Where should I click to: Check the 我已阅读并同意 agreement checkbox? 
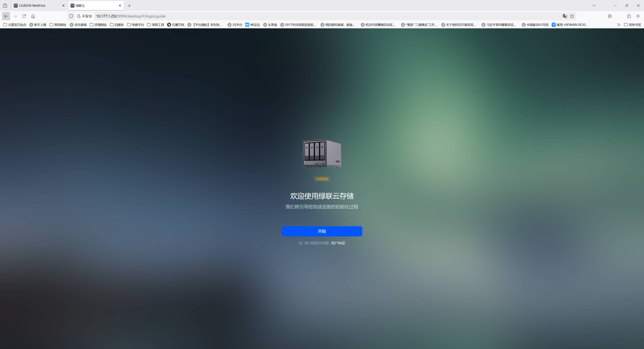(x=301, y=243)
